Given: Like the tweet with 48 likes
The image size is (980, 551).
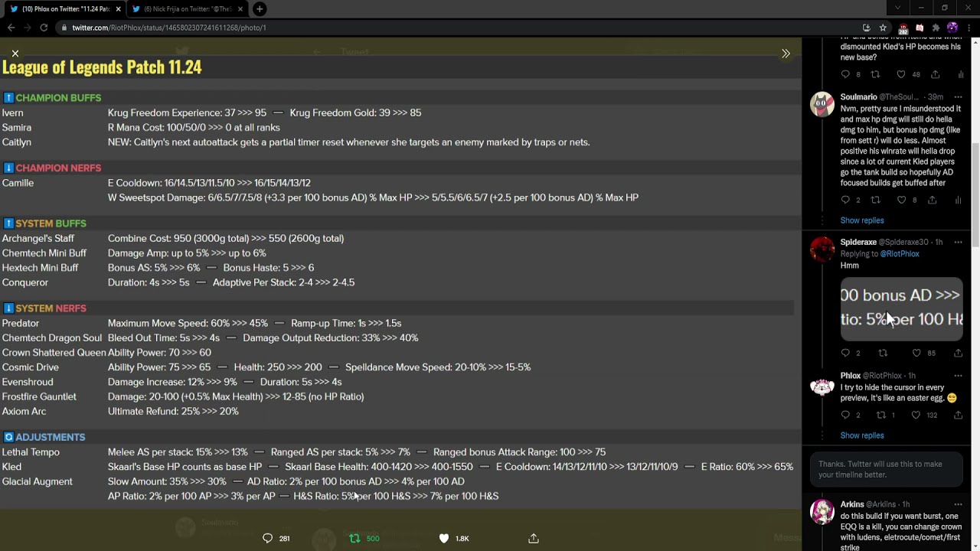Looking at the screenshot, I should point(901,74).
